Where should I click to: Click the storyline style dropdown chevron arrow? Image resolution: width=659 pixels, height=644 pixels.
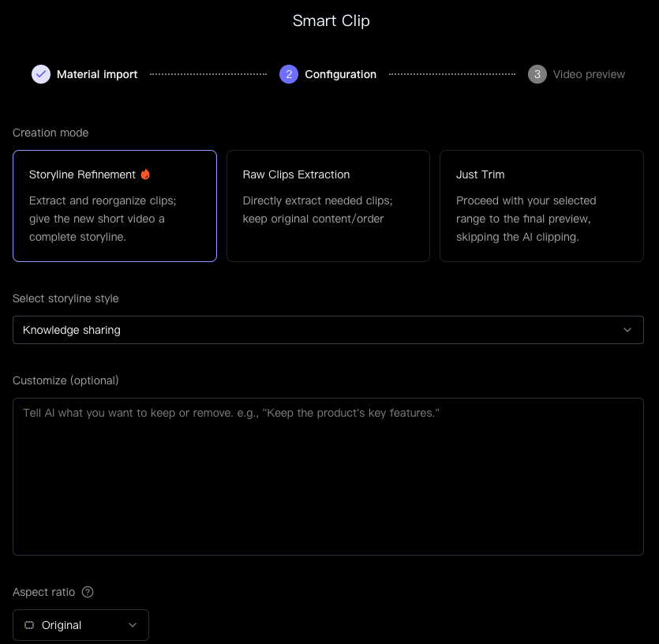627,330
